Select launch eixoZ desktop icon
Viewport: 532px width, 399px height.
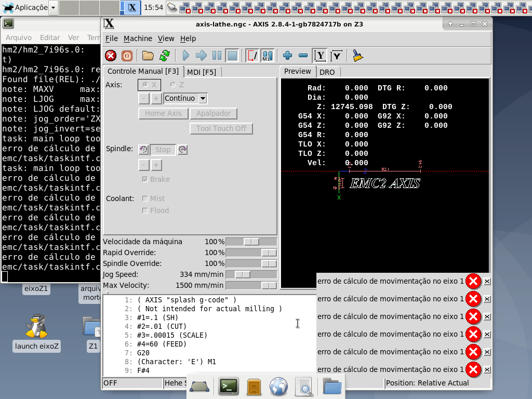[37, 332]
